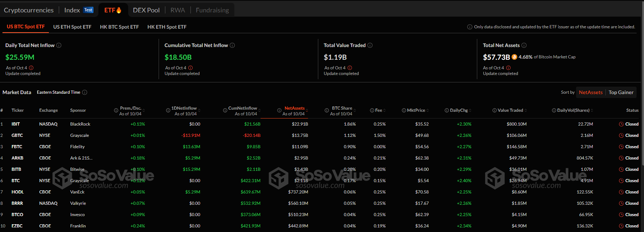Open the HODL ticker row
This screenshot has width=644, height=232.
17,192
